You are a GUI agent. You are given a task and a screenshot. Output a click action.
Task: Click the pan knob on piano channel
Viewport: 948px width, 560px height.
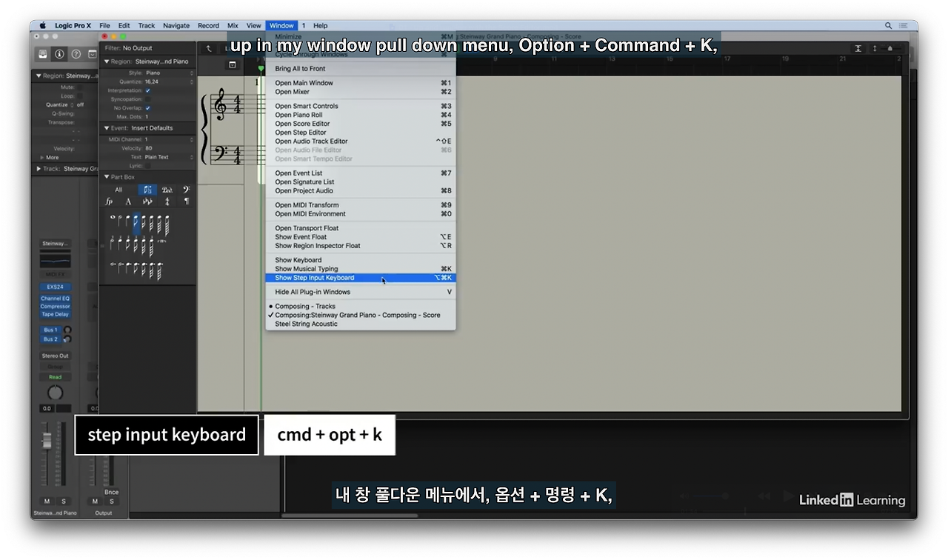(x=55, y=393)
